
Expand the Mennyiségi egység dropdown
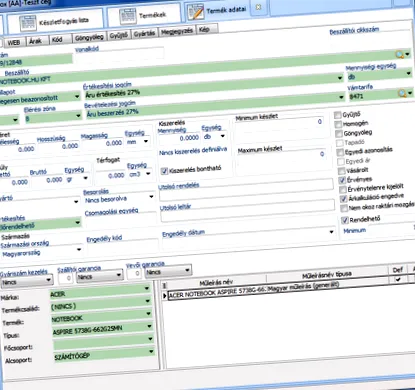409,73
